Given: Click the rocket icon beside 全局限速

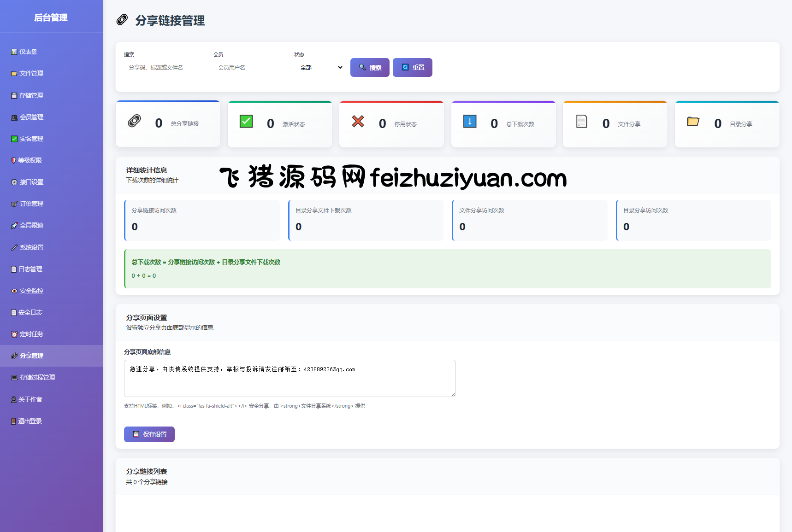Looking at the screenshot, I should (14, 226).
